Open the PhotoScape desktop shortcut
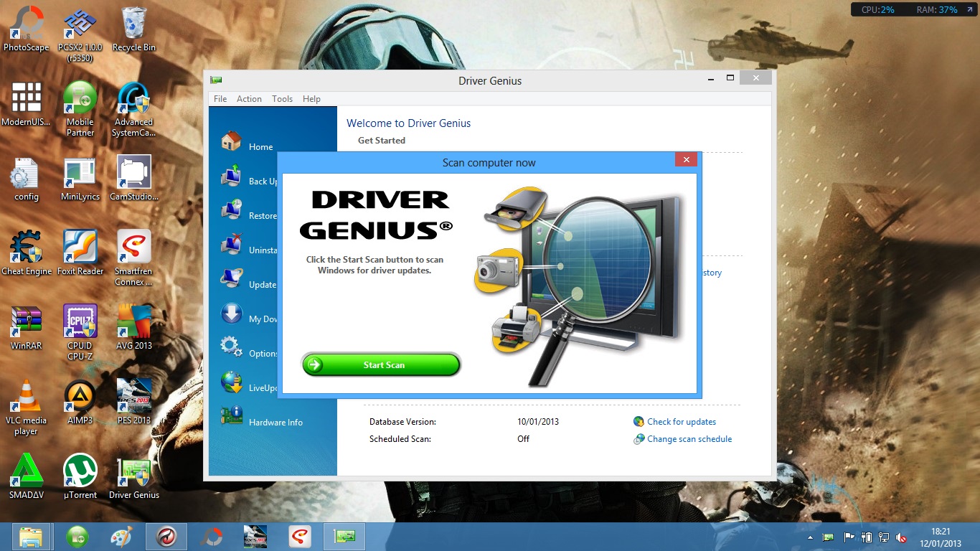 pyautogui.click(x=27, y=29)
